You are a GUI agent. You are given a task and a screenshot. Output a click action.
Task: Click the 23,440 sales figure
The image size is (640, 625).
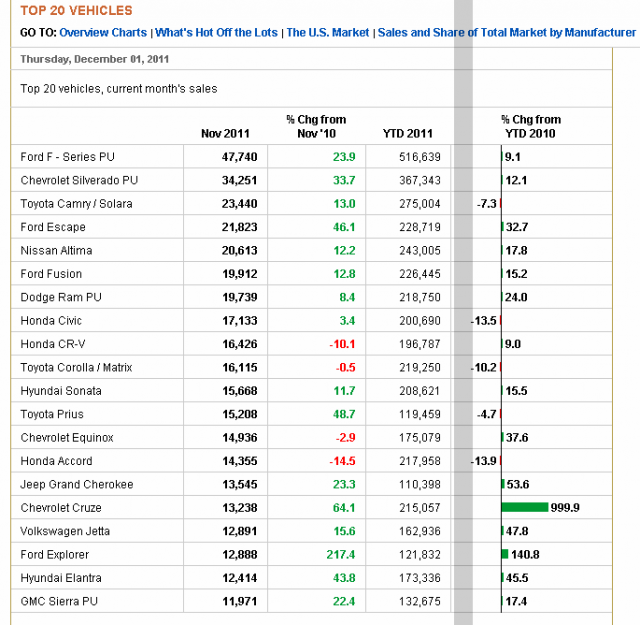240,204
